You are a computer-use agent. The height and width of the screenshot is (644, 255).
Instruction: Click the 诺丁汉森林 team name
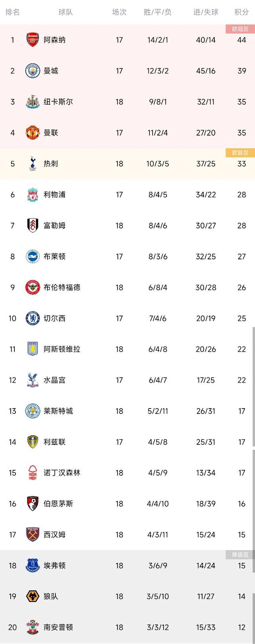click(62, 473)
